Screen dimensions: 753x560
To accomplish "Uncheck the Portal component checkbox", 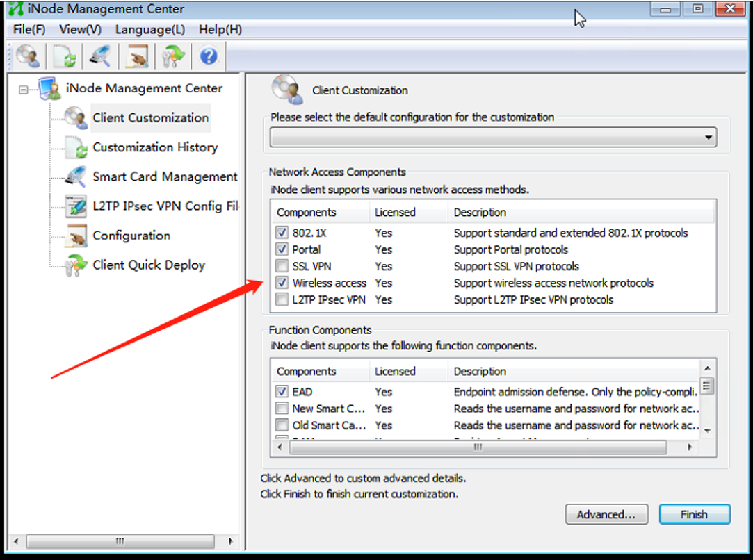I will [x=282, y=249].
